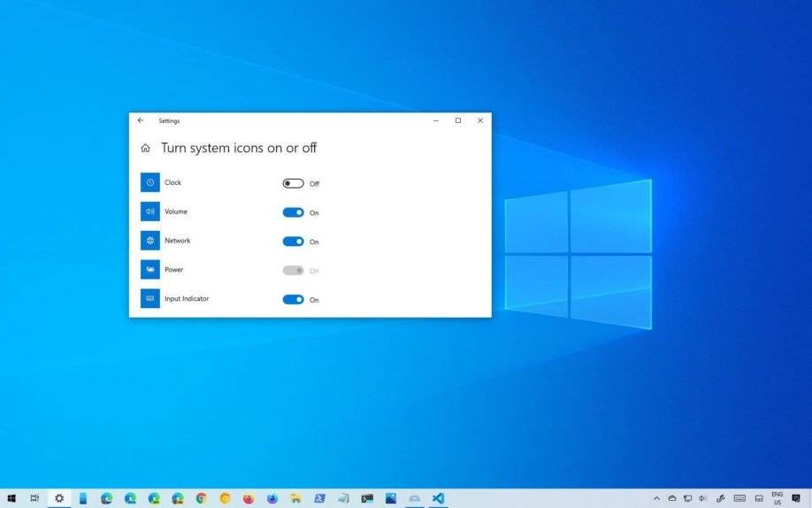Click the Home icon in Settings
Image resolution: width=812 pixels, height=508 pixels.
[145, 149]
